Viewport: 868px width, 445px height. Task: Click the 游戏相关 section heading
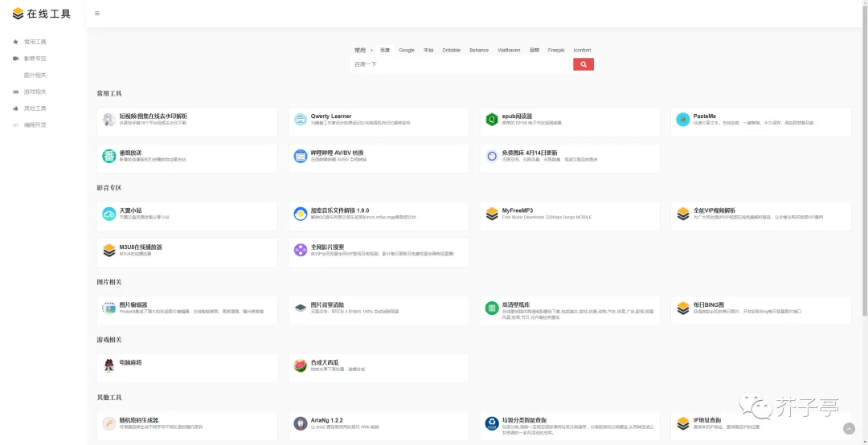(x=109, y=339)
